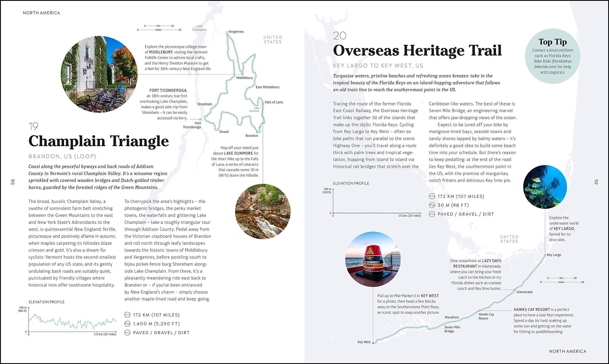Click the surface icon beside Champlain Paved/Gravel/Dirt
Screen dimensions: 609x364
127,333
